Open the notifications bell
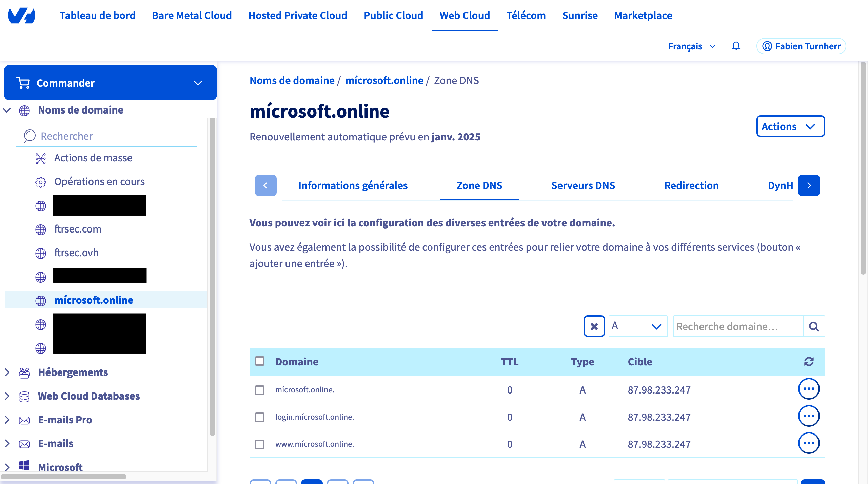This screenshot has width=868, height=484. click(736, 46)
